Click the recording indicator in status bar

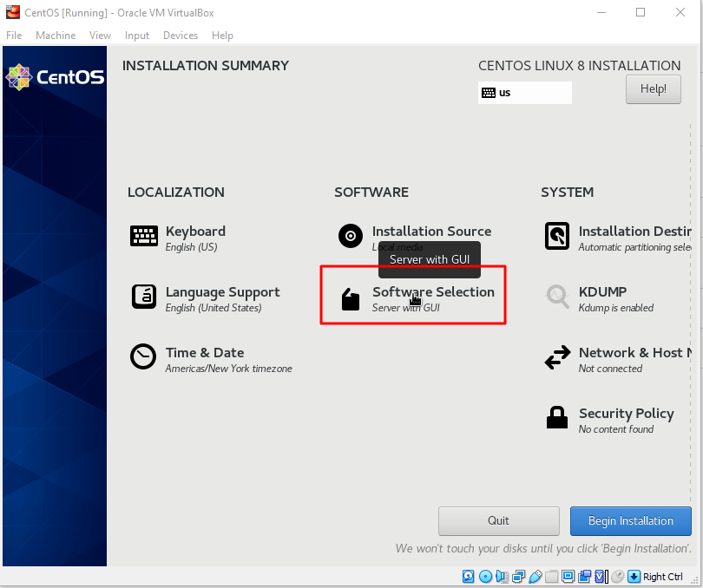[x=585, y=577]
